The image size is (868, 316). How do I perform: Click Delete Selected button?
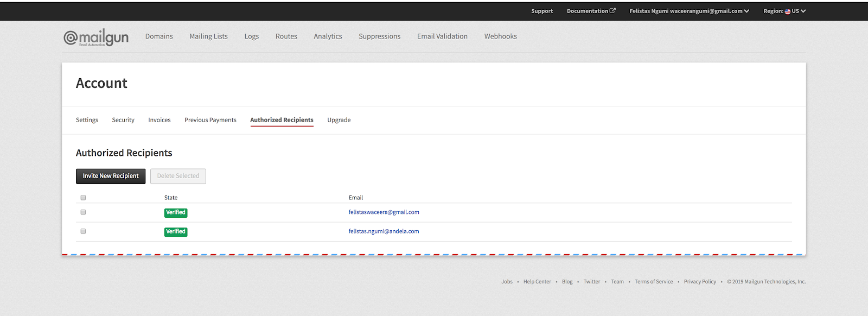coord(178,176)
